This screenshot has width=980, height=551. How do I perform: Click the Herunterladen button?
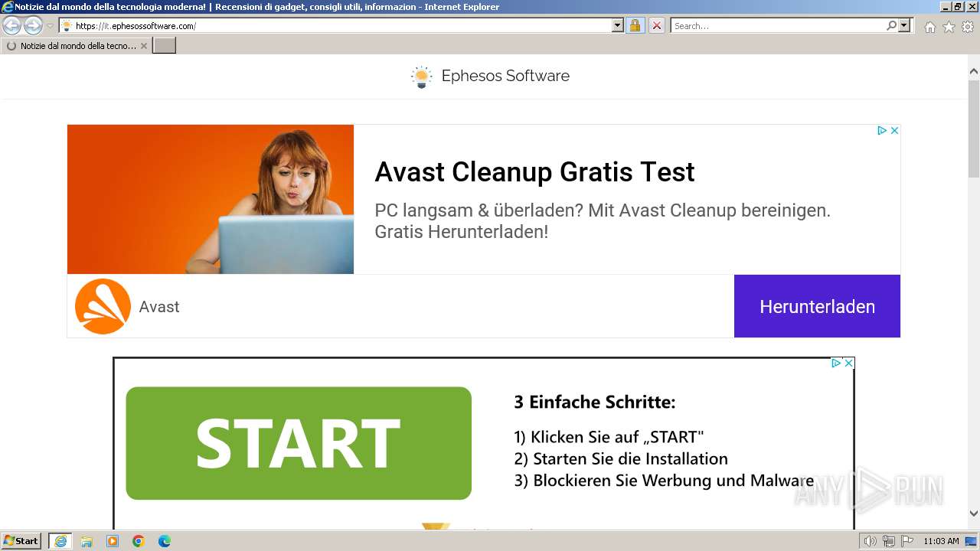pos(817,306)
